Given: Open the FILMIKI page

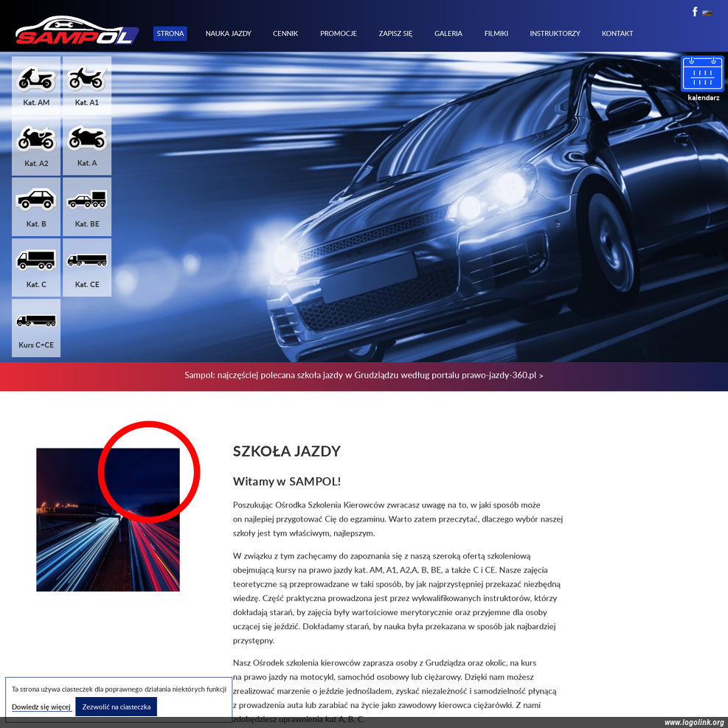Looking at the screenshot, I should click(496, 33).
